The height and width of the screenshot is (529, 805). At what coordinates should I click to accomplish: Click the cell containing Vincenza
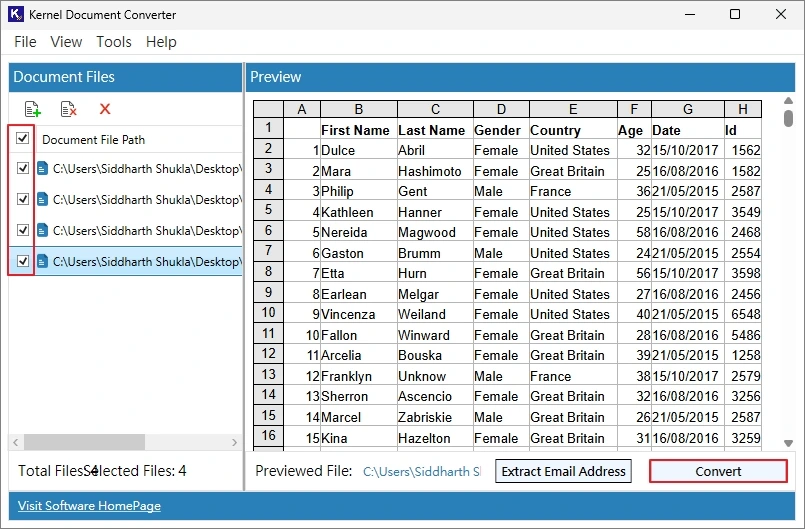click(358, 314)
